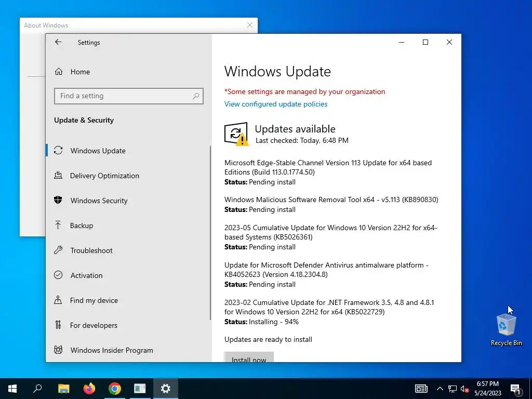Click the Settings gear on the taskbar
Image resolution: width=532 pixels, height=399 pixels.
[166, 389]
